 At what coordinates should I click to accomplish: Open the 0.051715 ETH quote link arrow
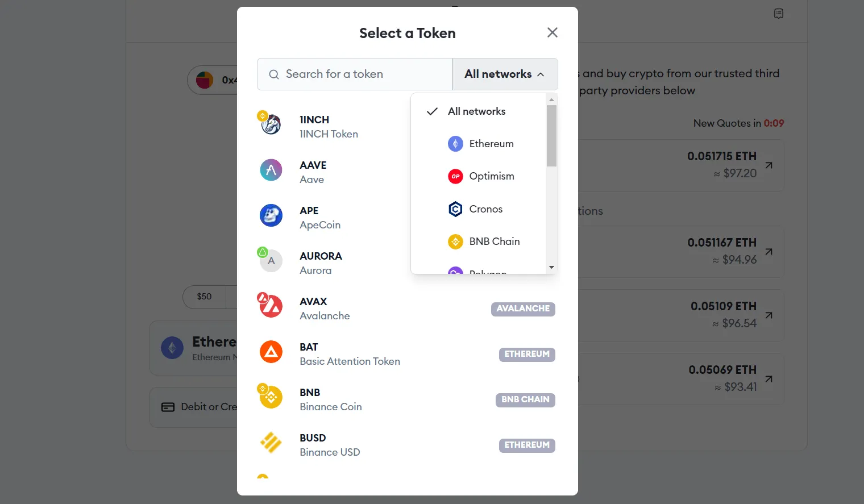coord(769,165)
